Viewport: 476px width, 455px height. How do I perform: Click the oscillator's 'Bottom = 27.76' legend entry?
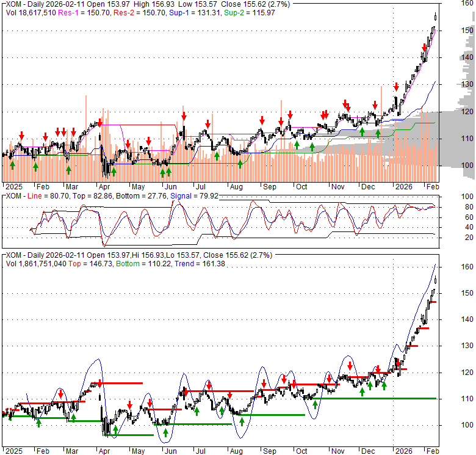pos(142,196)
